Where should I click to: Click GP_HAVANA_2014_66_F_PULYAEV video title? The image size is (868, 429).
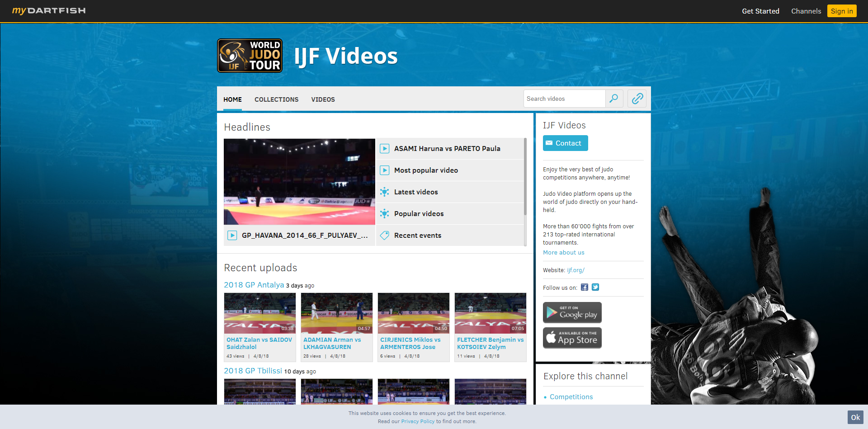pyautogui.click(x=305, y=236)
